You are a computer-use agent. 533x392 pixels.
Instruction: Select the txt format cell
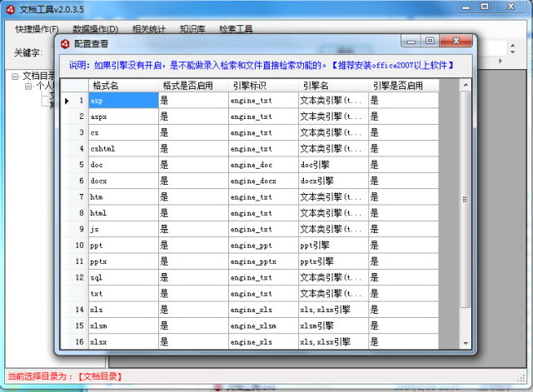pyautogui.click(x=123, y=294)
